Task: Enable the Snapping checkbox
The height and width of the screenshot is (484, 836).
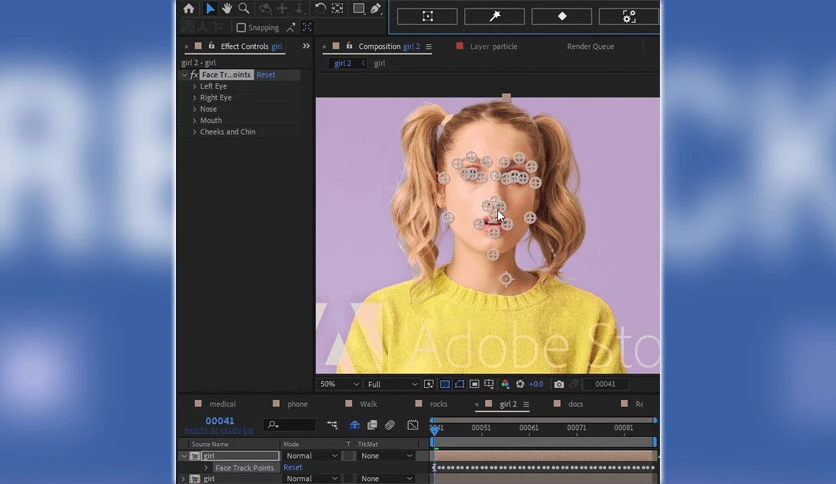Action: point(241,27)
